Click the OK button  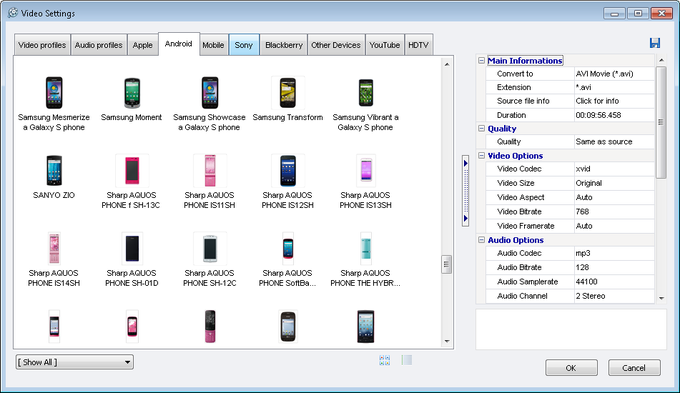pos(571,368)
